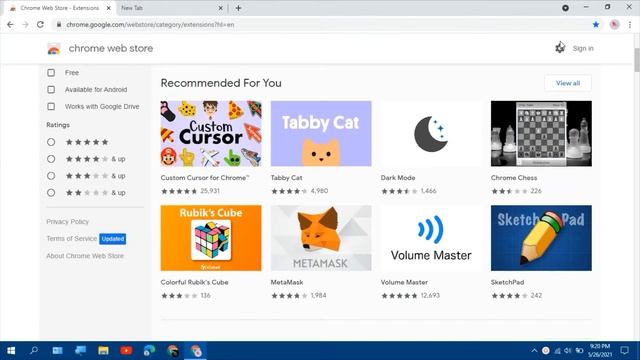This screenshot has width=640, height=360.
Task: Click the site lock icon in address bar
Action: tap(59, 24)
